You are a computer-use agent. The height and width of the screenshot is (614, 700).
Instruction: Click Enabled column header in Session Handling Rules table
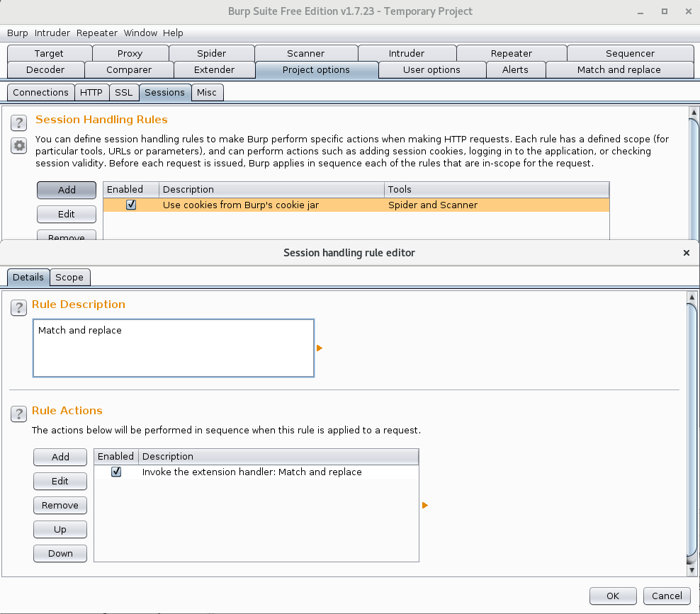pyautogui.click(x=131, y=189)
